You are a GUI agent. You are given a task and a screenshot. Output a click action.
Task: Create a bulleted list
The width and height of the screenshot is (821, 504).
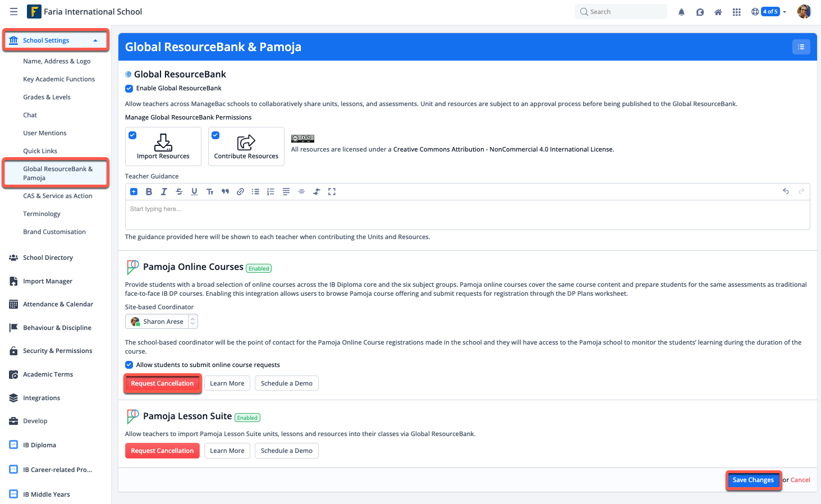(255, 192)
